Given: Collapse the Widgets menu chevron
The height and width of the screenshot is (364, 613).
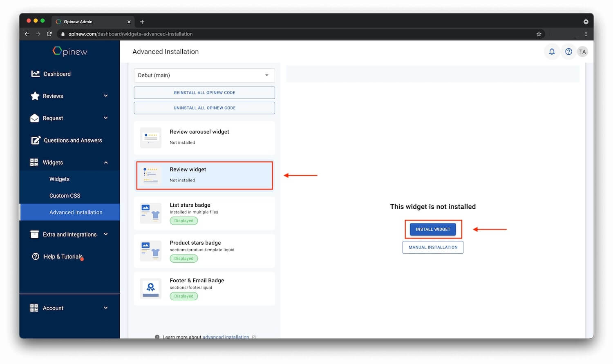Looking at the screenshot, I should click(106, 162).
